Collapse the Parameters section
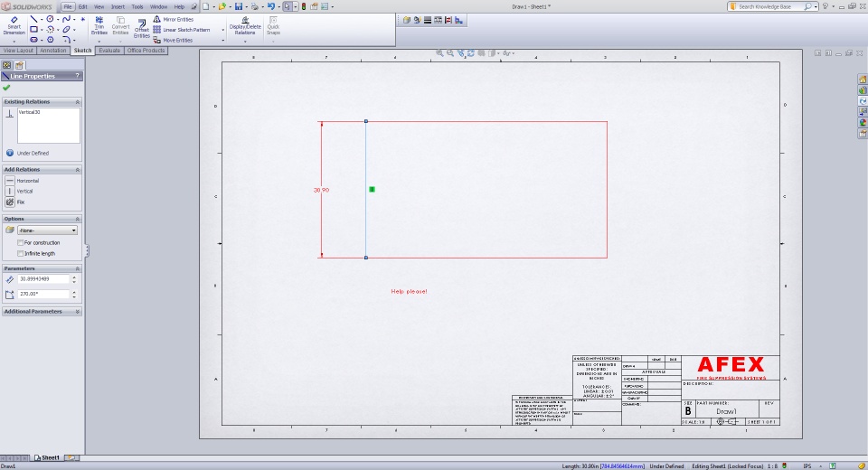This screenshot has width=868, height=470. [x=78, y=268]
